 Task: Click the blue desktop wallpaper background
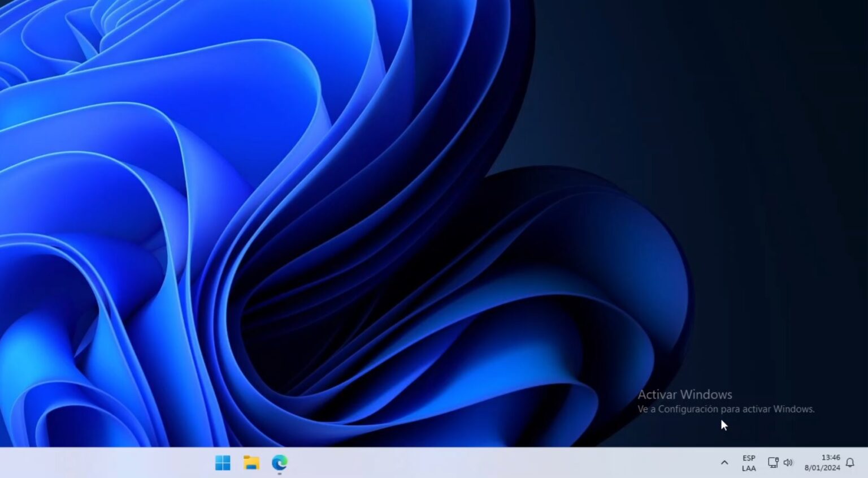click(396, 226)
